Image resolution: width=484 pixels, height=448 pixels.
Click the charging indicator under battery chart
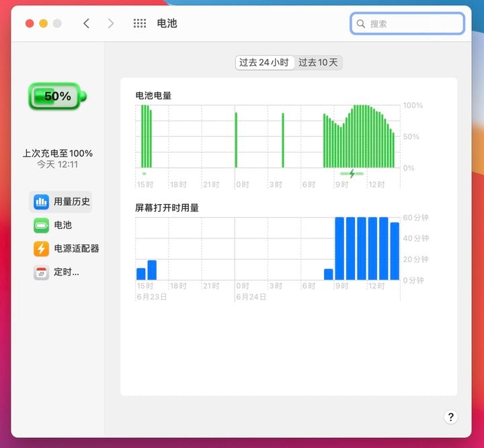click(352, 174)
